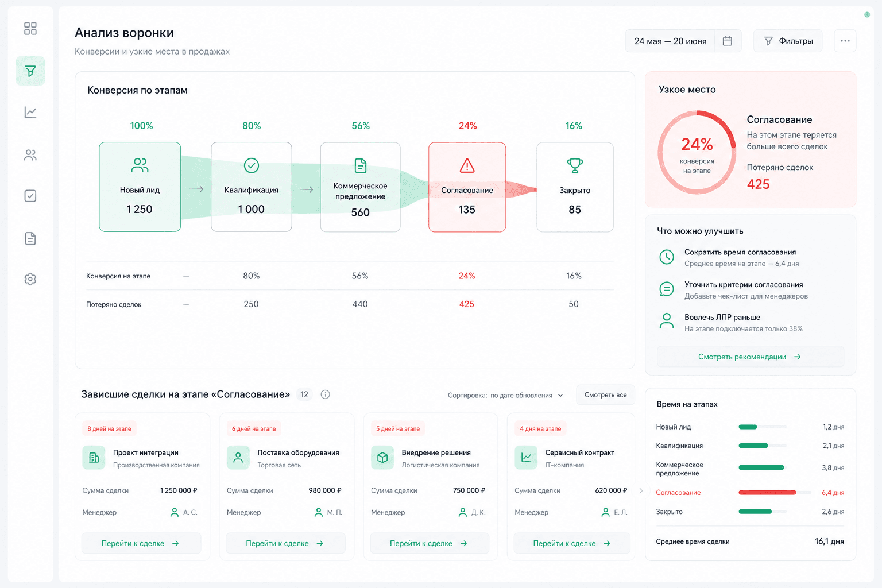Viewport: 882px width, 588px height.
Task: Open the tasks checkmark sidebar icon
Action: coord(30,196)
